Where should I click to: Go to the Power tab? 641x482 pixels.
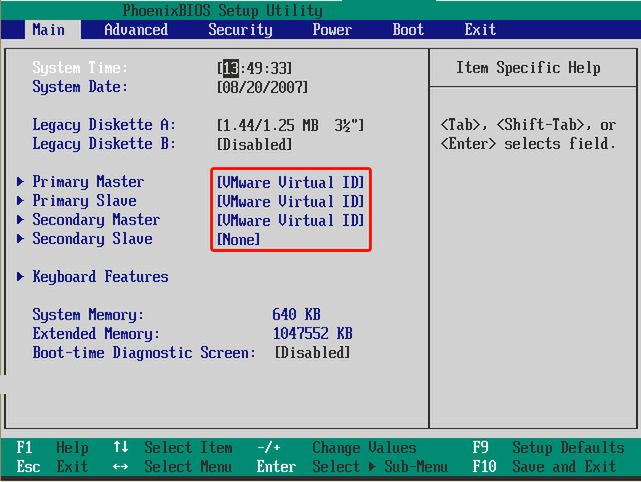tap(332, 30)
